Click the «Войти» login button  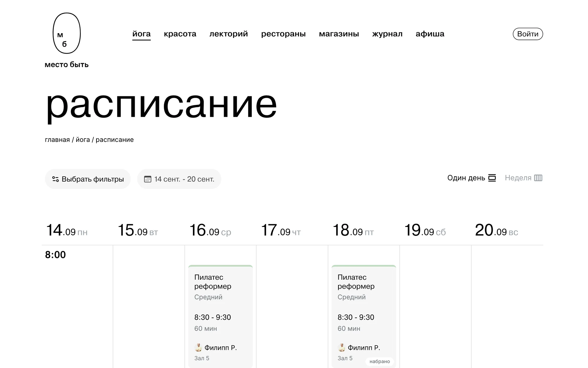point(528,34)
